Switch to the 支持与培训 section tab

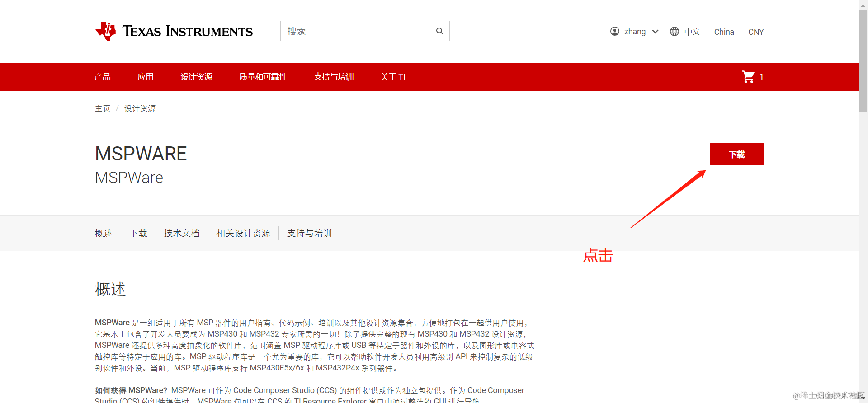[x=310, y=233]
